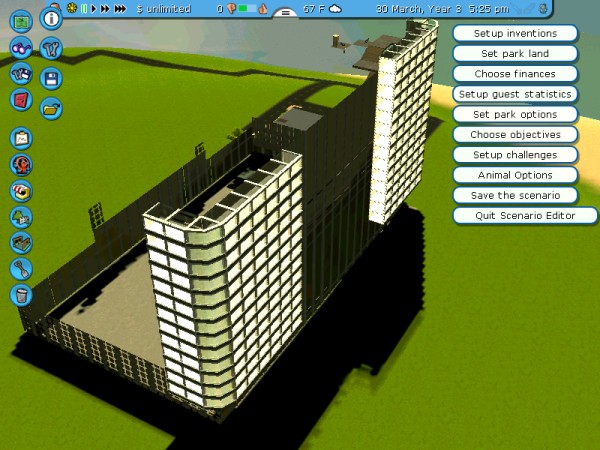
Task: Click the guest head icon in top bar
Action: (x=543, y=9)
